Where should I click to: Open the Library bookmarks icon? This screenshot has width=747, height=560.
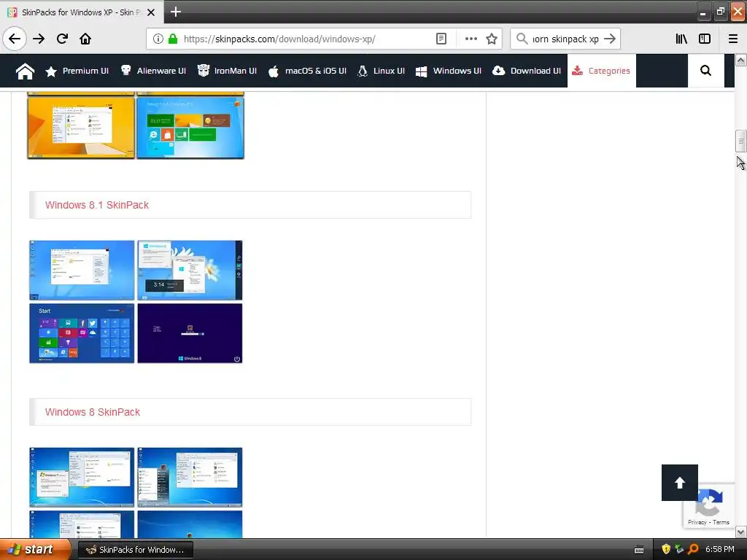click(681, 39)
